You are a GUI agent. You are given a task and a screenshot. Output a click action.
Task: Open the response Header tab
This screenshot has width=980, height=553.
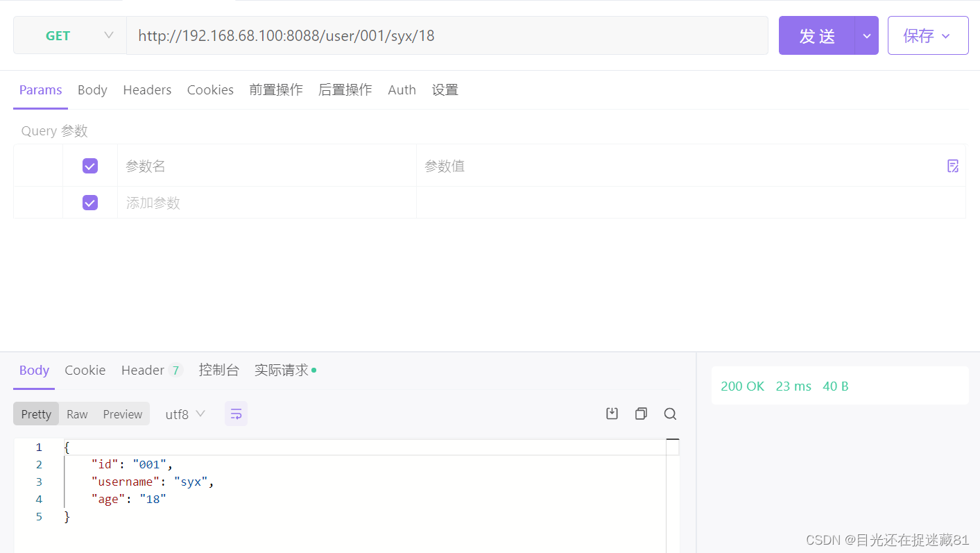[152, 371]
